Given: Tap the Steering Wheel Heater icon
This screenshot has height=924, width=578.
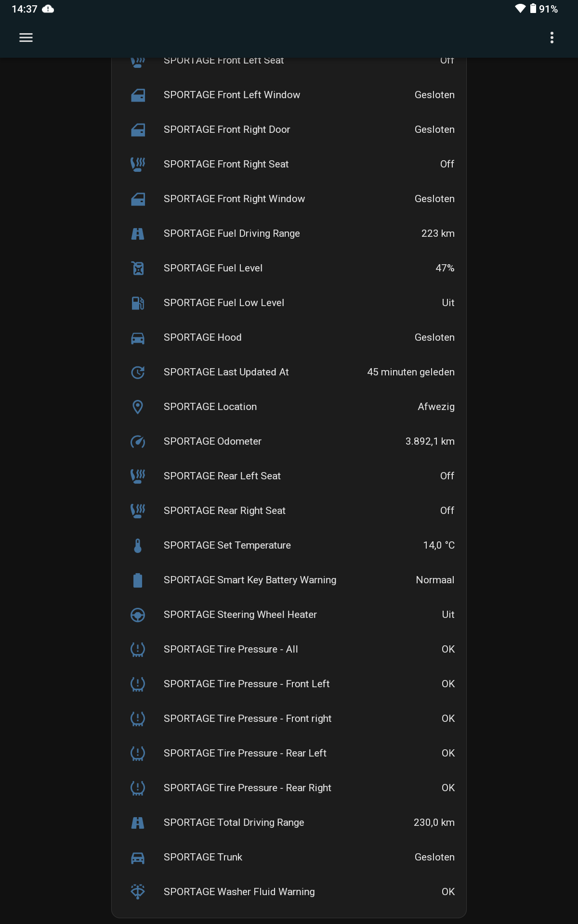Looking at the screenshot, I should click(x=138, y=615).
